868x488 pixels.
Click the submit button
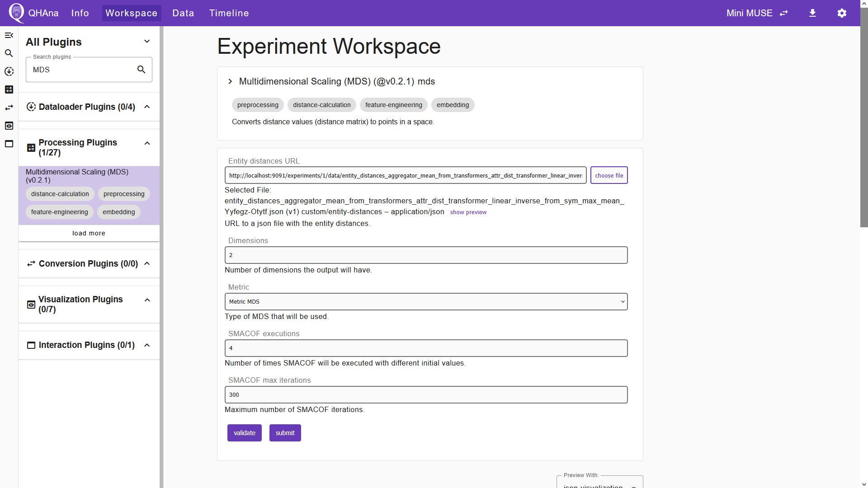285,433
